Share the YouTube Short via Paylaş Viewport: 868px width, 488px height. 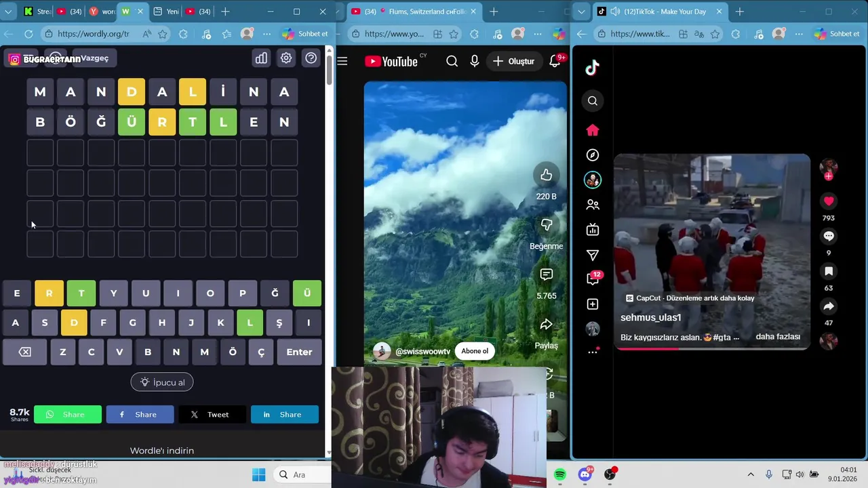[546, 324]
